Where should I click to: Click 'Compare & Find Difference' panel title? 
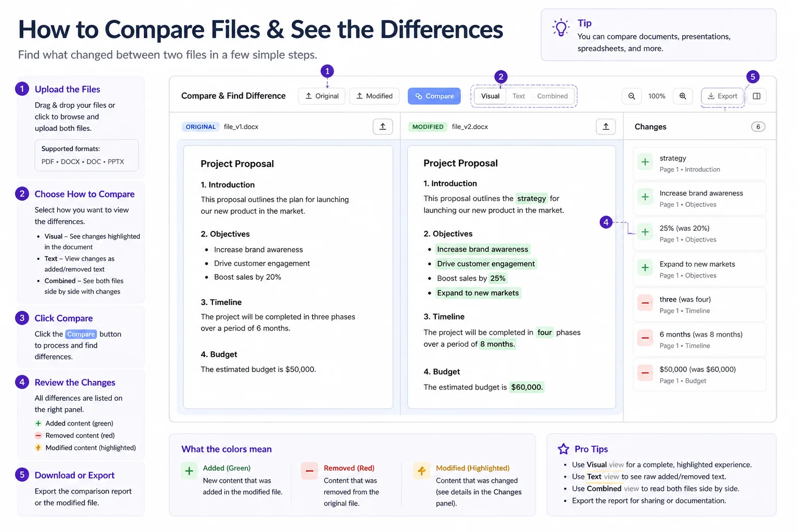pos(233,96)
